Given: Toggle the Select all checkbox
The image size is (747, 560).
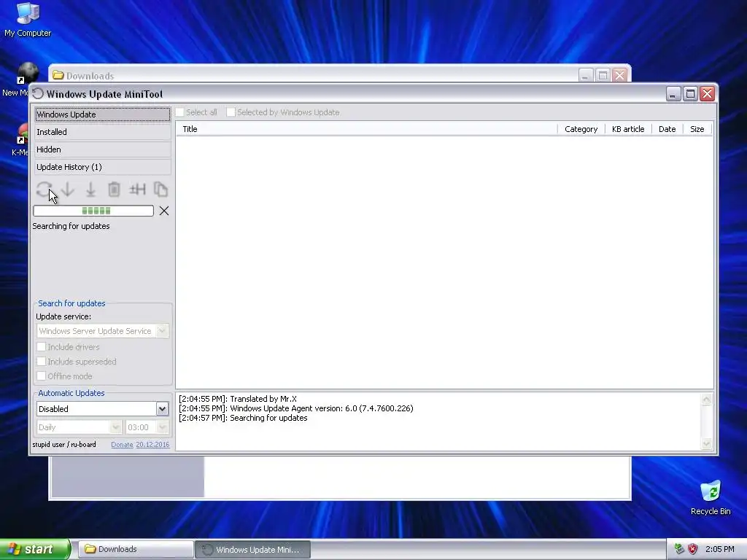Looking at the screenshot, I should pos(179,112).
